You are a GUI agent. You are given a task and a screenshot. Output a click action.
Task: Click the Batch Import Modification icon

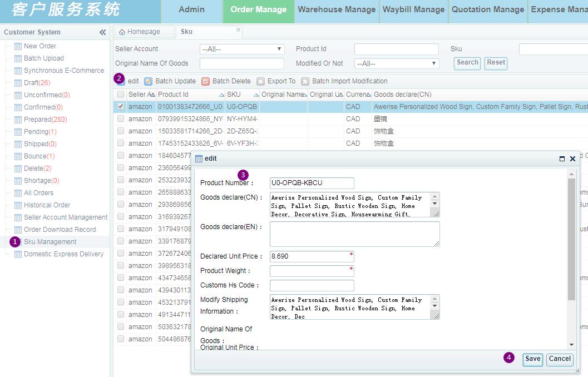[x=305, y=81]
